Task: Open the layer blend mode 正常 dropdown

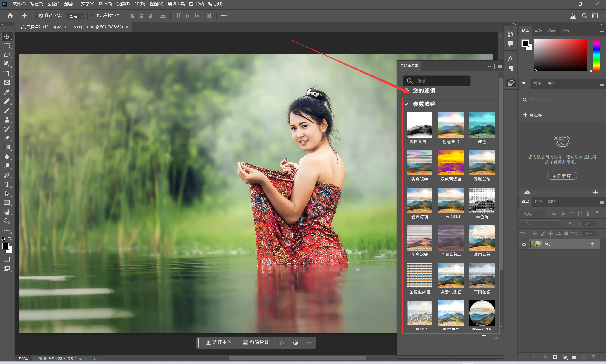Action: click(x=540, y=224)
